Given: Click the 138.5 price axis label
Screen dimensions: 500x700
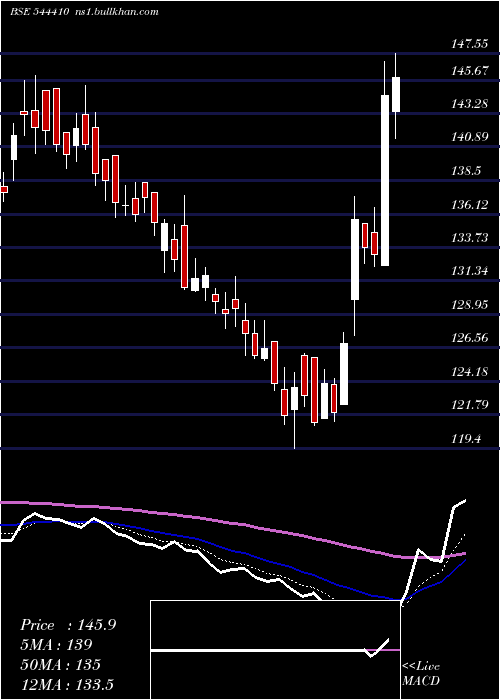Looking at the screenshot, I should 467,171.
